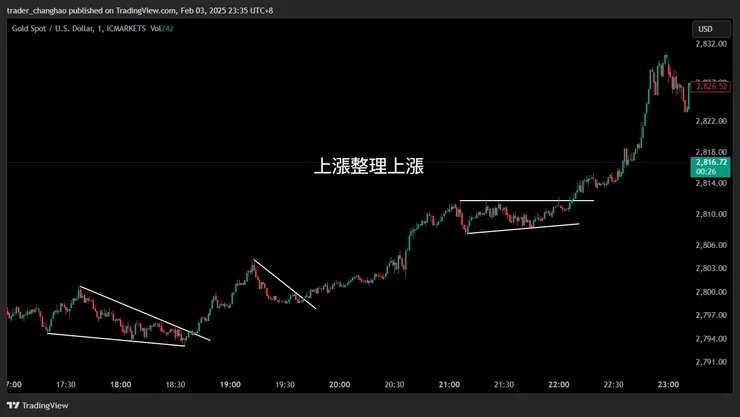Screen dimensions: 740x417
Task: Click the 2,791.00 price axis label
Action: tap(711, 362)
